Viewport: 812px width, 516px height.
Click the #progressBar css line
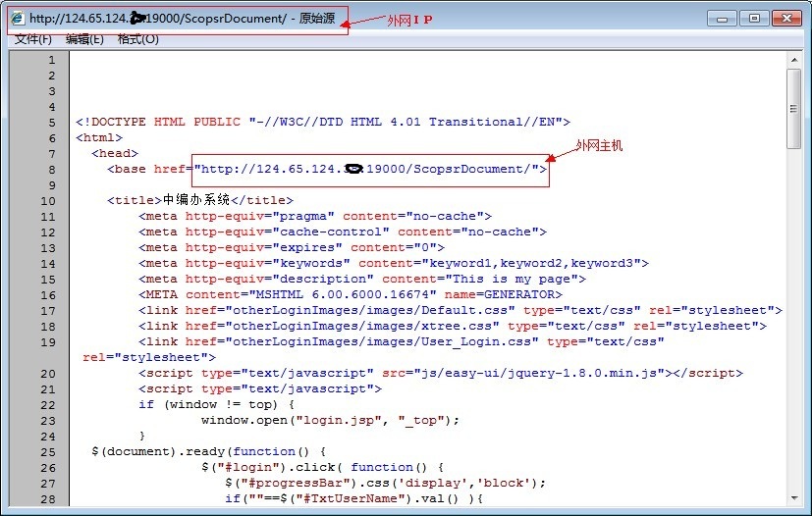click(x=385, y=483)
